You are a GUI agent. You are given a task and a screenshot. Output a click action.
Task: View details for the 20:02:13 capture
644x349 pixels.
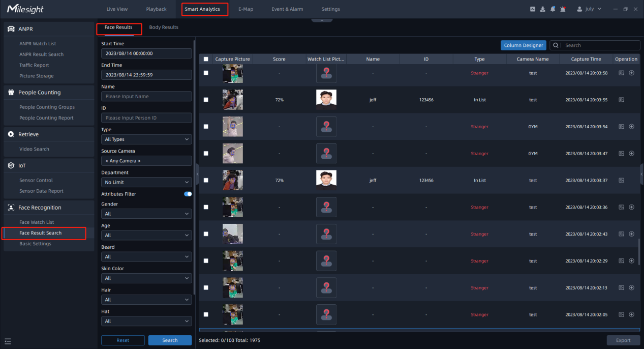point(621,287)
